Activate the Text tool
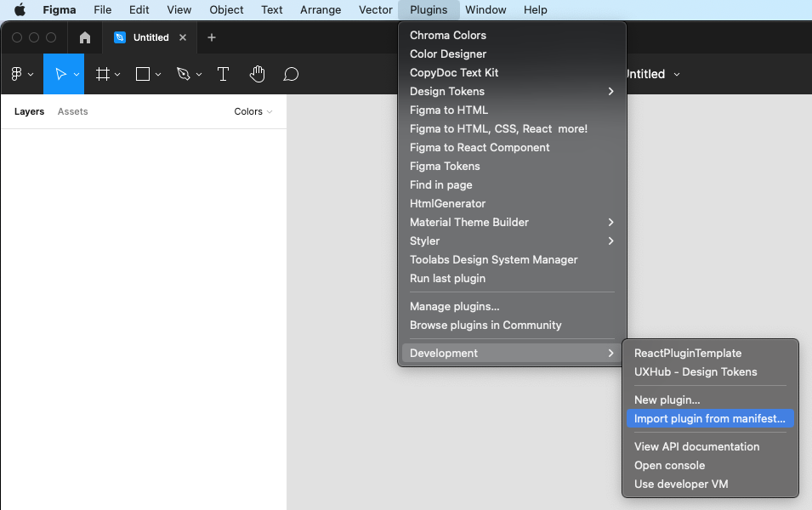Image resolution: width=812 pixels, height=510 pixels. 223,74
